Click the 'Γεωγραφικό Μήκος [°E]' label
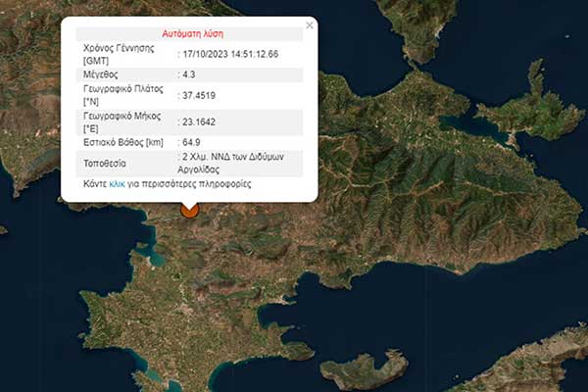Screen dimensions: 588x392 (x=122, y=123)
